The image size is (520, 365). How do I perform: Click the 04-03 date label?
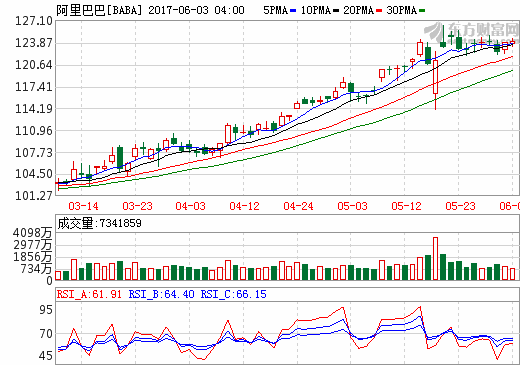tap(191, 206)
